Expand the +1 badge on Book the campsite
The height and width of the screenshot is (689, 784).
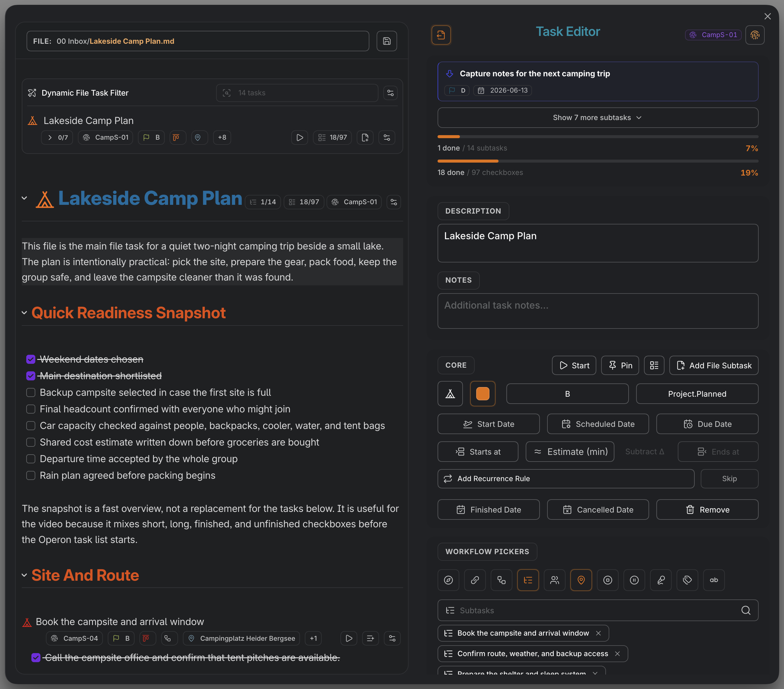tap(313, 638)
